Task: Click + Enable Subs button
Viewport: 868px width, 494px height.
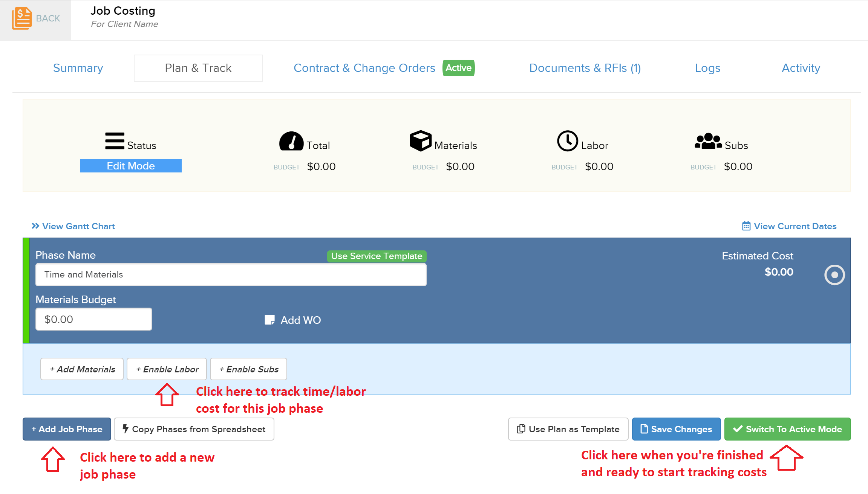Action: tap(249, 369)
